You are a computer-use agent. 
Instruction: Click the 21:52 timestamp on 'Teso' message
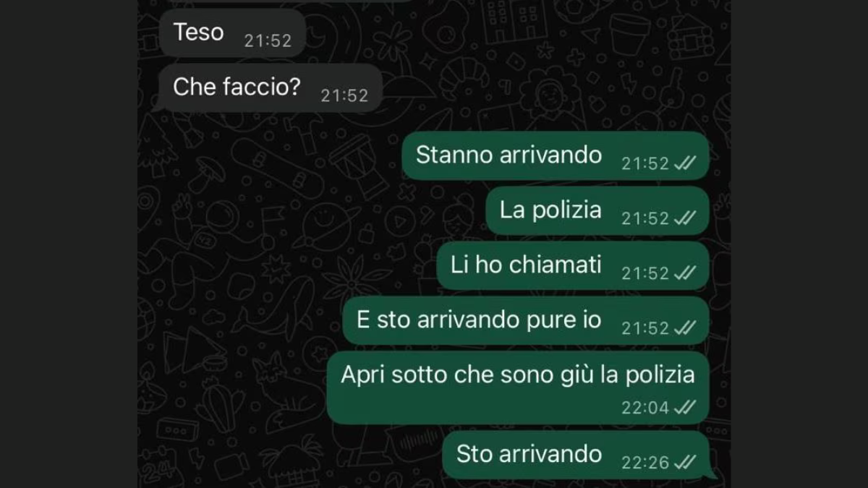coord(268,41)
